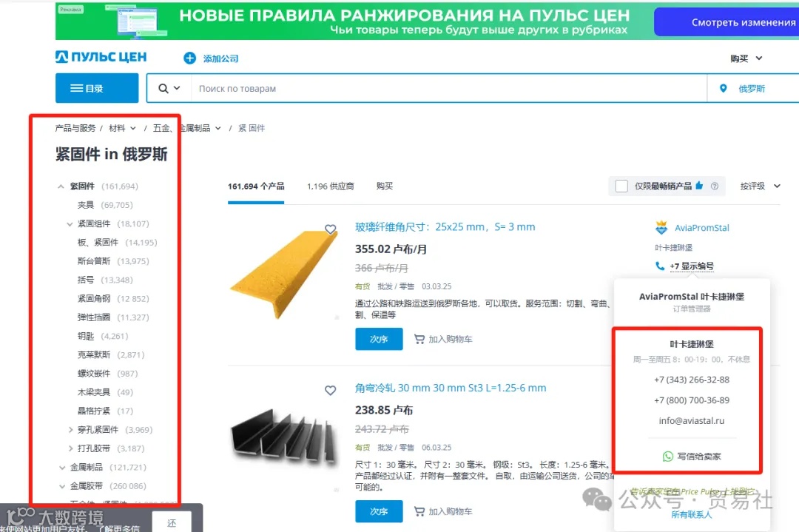Click the location pin icon beside 俄罗斯

pyautogui.click(x=723, y=89)
